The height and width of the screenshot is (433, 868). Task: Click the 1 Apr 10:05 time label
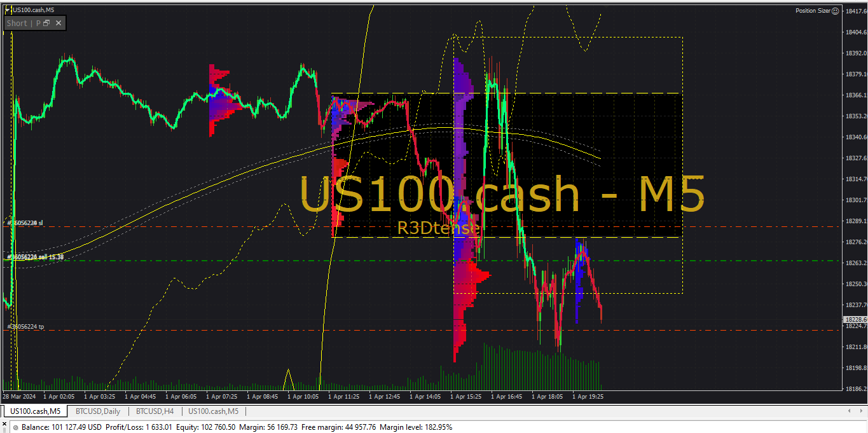303,396
